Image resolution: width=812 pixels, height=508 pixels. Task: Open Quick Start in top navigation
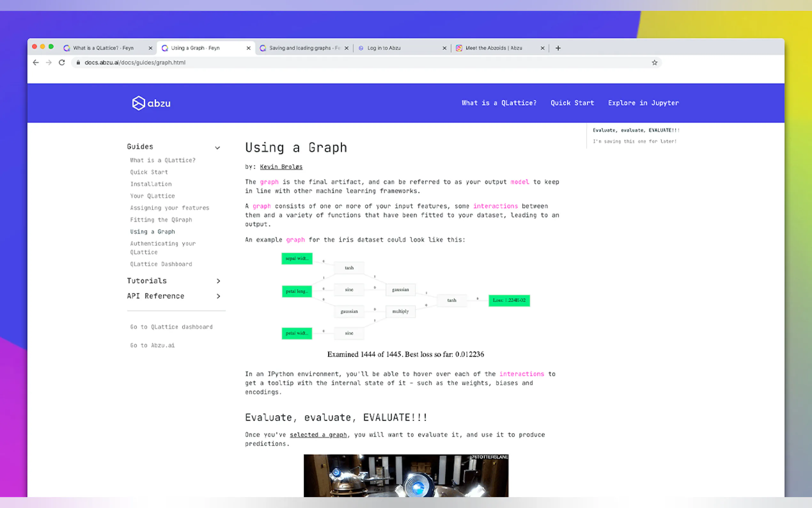click(572, 103)
